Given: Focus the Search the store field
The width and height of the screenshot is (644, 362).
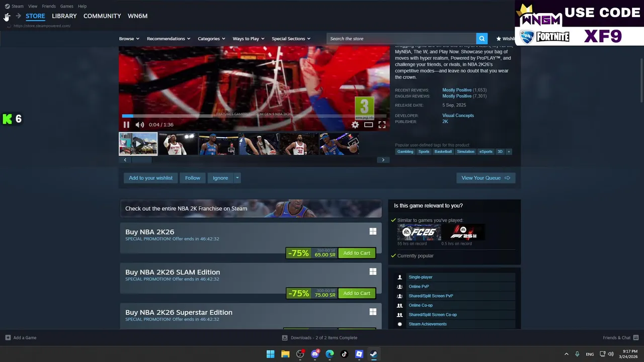Looking at the screenshot, I should tap(401, 39).
